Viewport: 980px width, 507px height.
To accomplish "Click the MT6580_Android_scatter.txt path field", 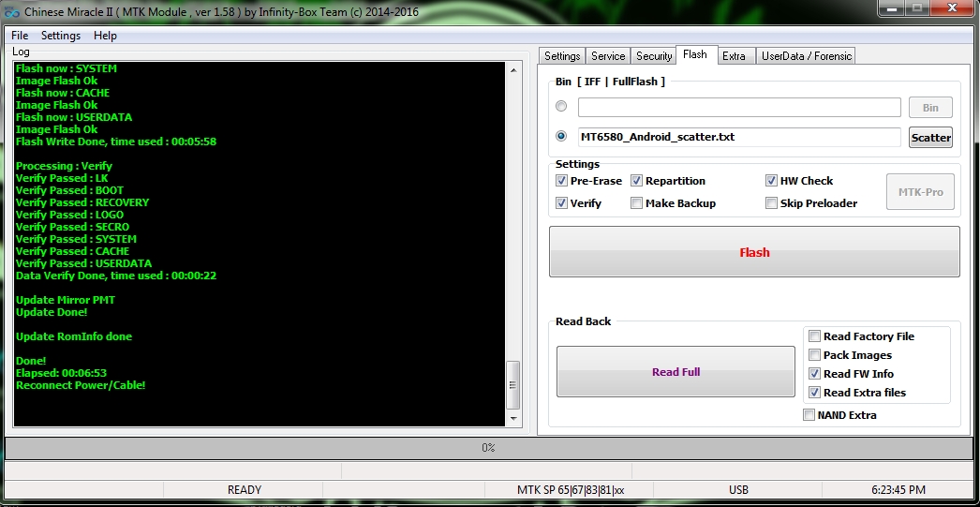I will pos(739,137).
